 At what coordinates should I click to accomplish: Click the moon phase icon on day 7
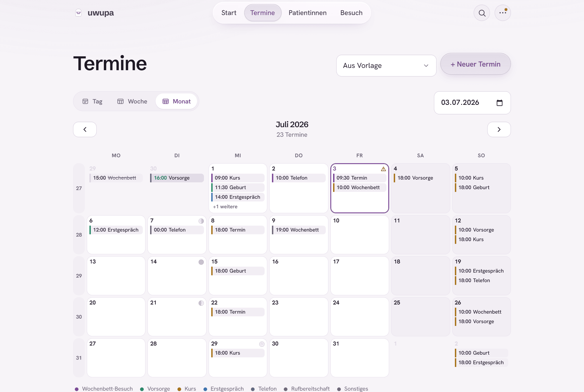(201, 221)
